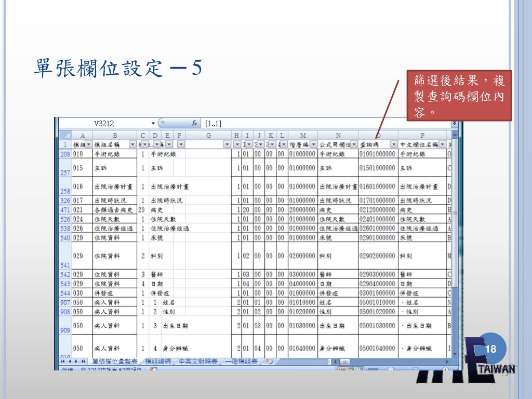Go to the previous sheet with the navigation arrow
The height and width of the screenshot is (399, 532).
[x=69, y=362]
